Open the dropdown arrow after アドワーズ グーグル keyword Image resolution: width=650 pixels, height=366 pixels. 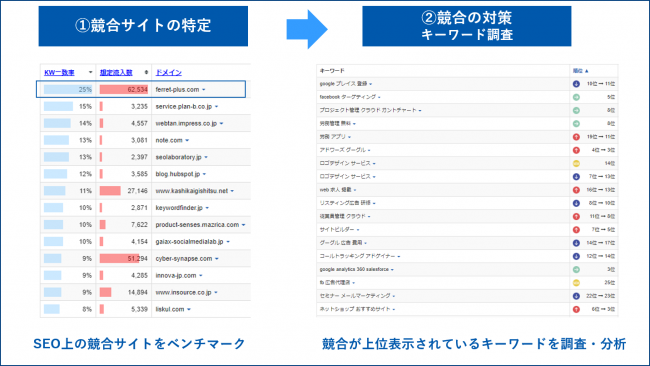click(x=369, y=150)
